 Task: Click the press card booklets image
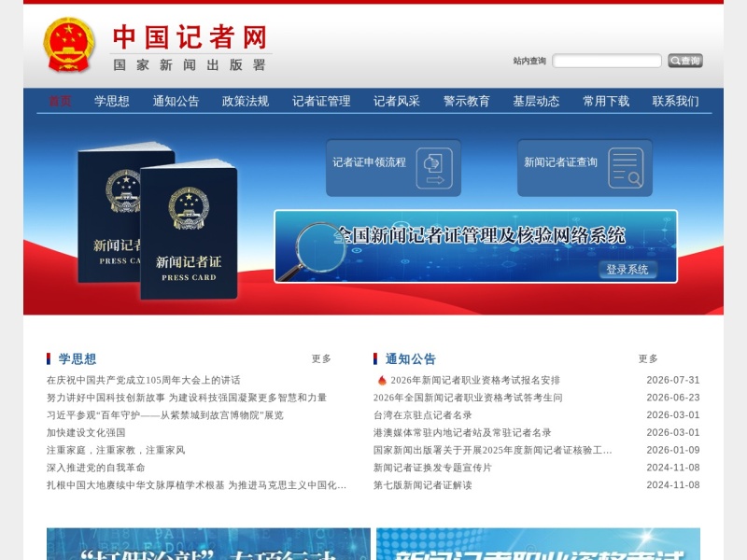pyautogui.click(x=158, y=220)
